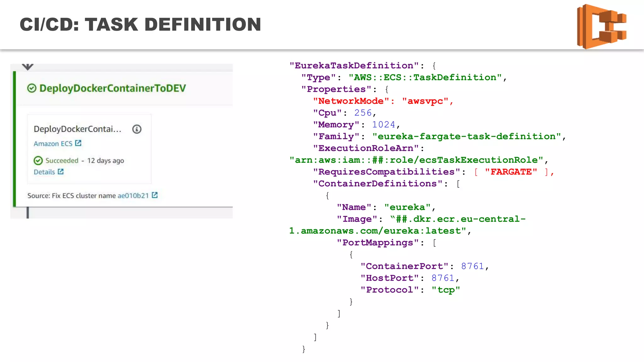Click the Succeeded status check icon
This screenshot has width=644, height=362.
coord(38,161)
